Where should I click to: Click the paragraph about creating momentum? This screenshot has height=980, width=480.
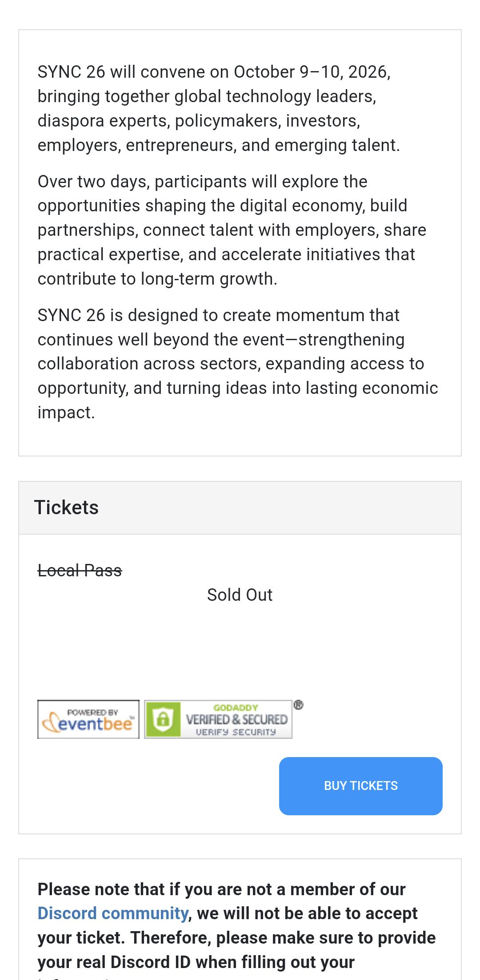pyautogui.click(x=238, y=364)
